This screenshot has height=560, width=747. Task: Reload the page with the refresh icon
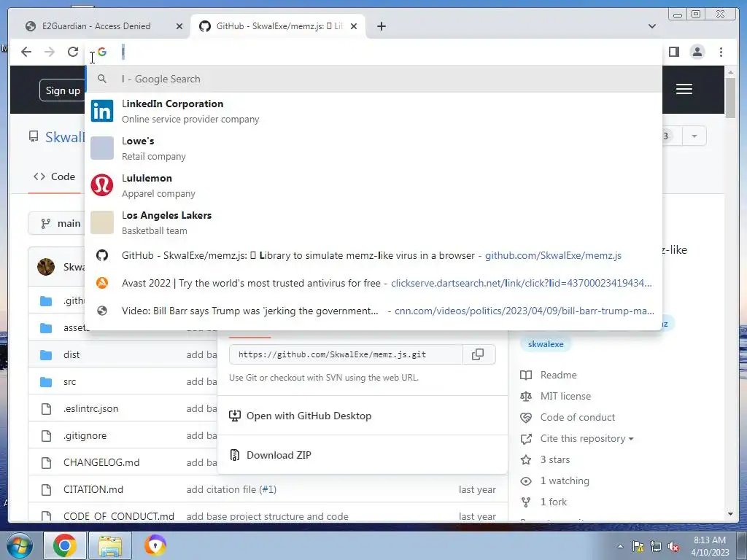pos(73,52)
